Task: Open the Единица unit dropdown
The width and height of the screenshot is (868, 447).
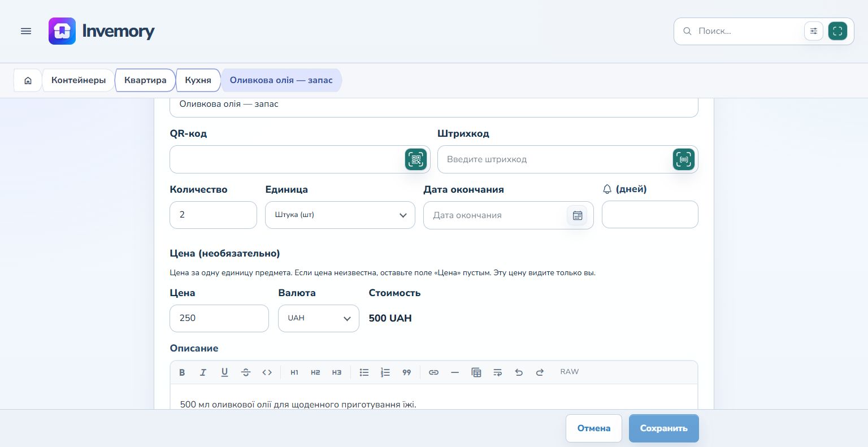Action: click(340, 215)
